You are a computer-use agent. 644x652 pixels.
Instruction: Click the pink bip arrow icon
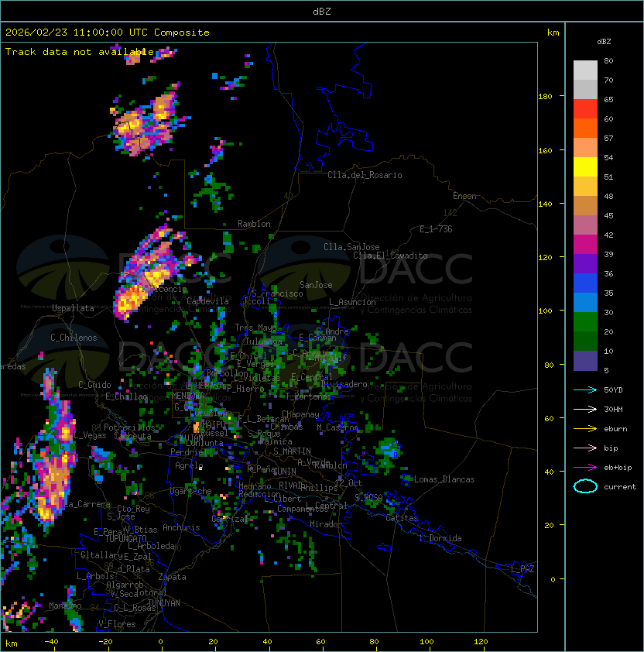click(x=585, y=448)
